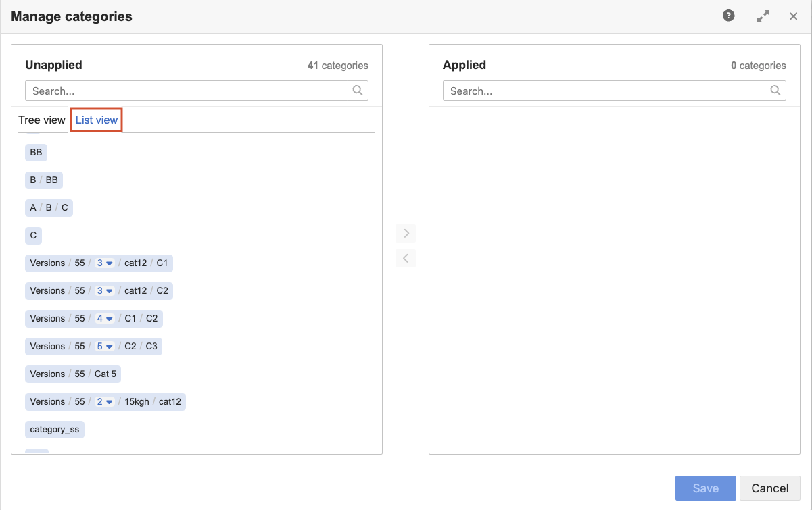Switch to the List view tab
This screenshot has height=510, width=812.
point(95,120)
